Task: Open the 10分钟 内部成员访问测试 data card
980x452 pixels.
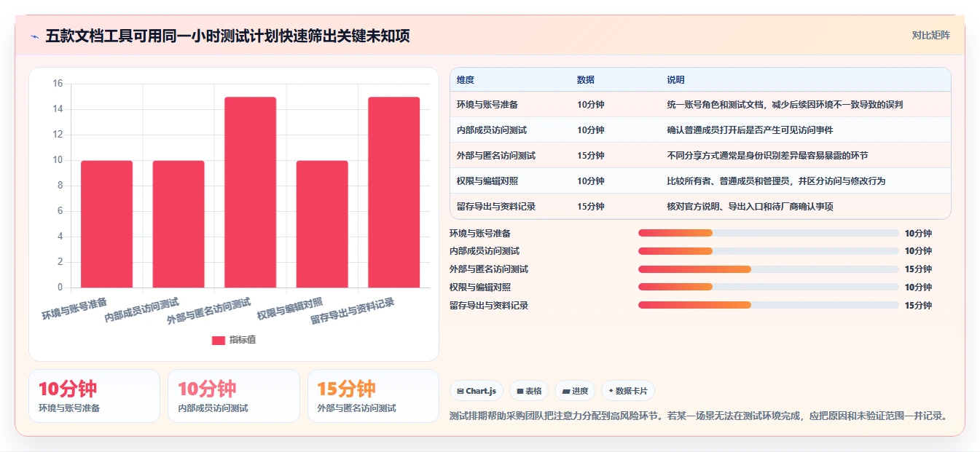Action: [x=234, y=396]
